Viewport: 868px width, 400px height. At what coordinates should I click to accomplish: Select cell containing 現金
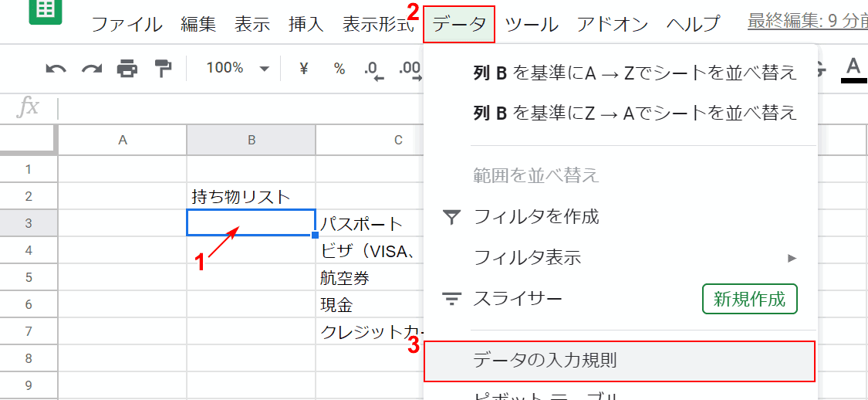pyautogui.click(x=370, y=305)
